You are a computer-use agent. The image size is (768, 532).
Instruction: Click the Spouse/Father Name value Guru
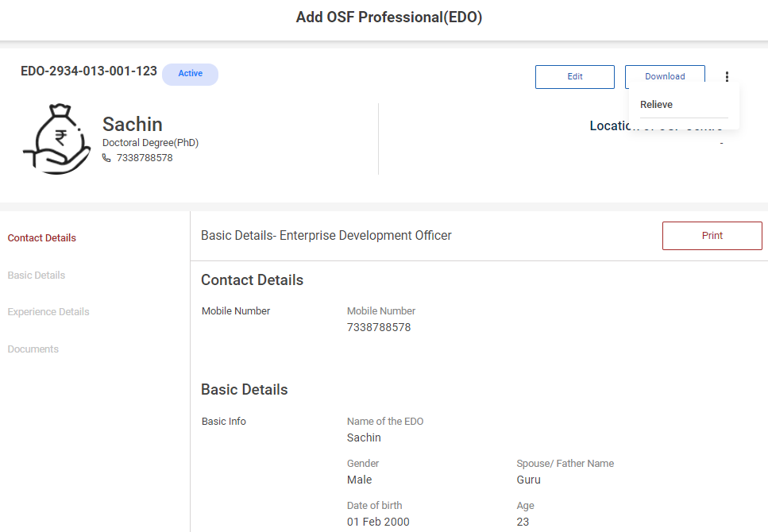click(x=528, y=480)
